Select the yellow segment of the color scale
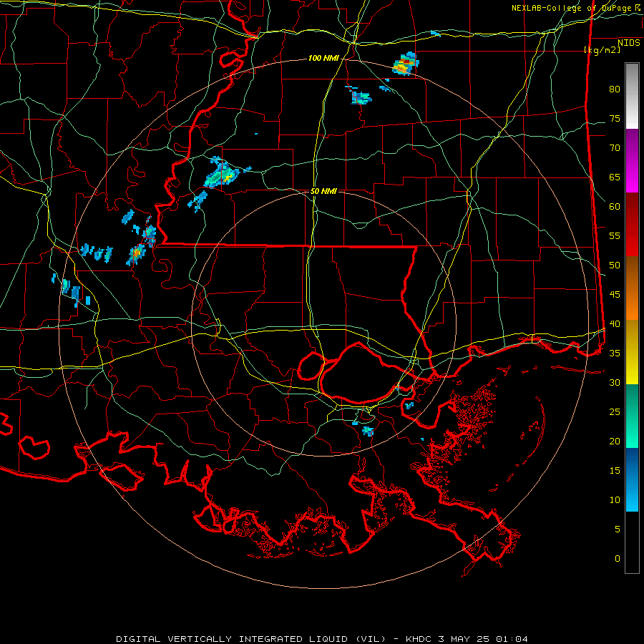This screenshot has width=644, height=644. click(632, 352)
